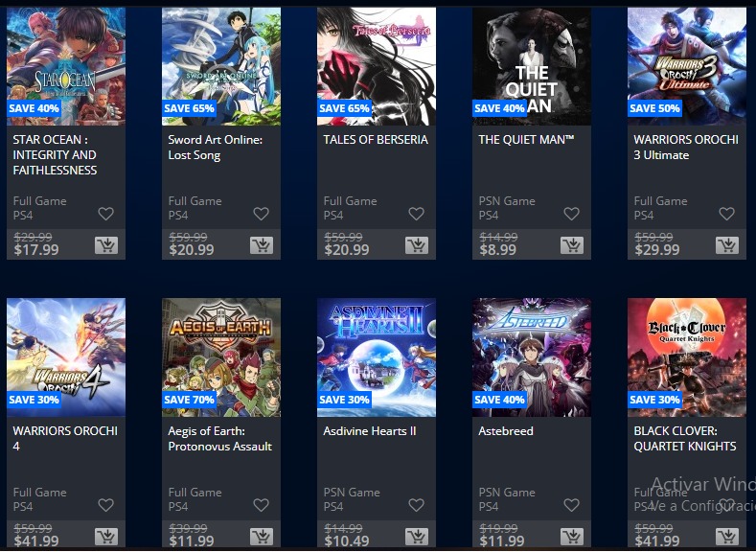Add WARRIORS OROCHI 3 Ultimate to cart
The height and width of the screenshot is (552, 756).
tap(727, 245)
